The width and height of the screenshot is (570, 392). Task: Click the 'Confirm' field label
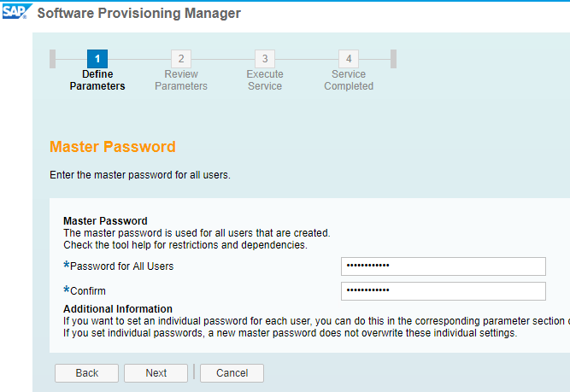click(x=88, y=291)
